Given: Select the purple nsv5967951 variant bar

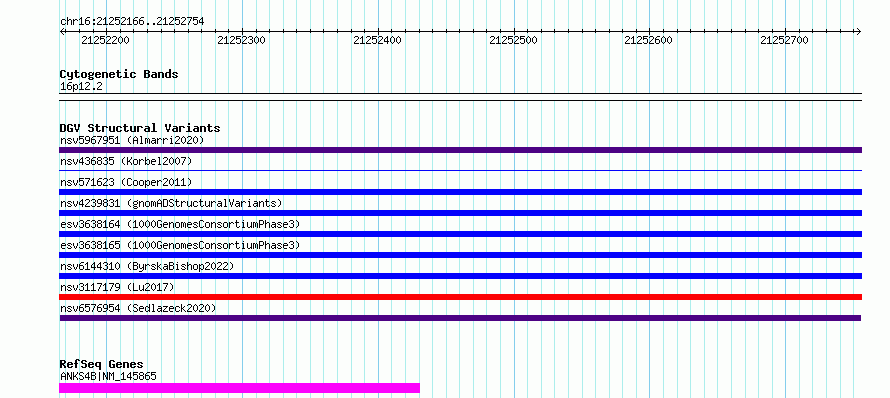Looking at the screenshot, I should point(460,150).
